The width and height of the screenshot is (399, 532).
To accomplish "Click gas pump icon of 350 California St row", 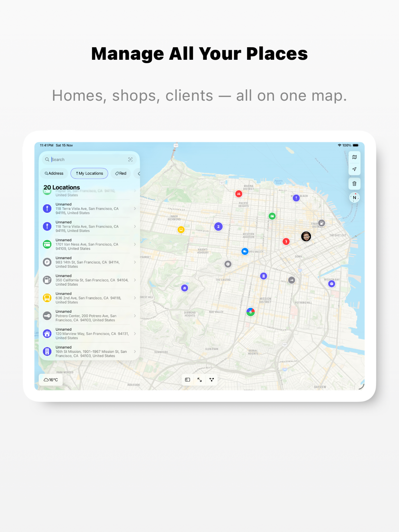I will (47, 280).
